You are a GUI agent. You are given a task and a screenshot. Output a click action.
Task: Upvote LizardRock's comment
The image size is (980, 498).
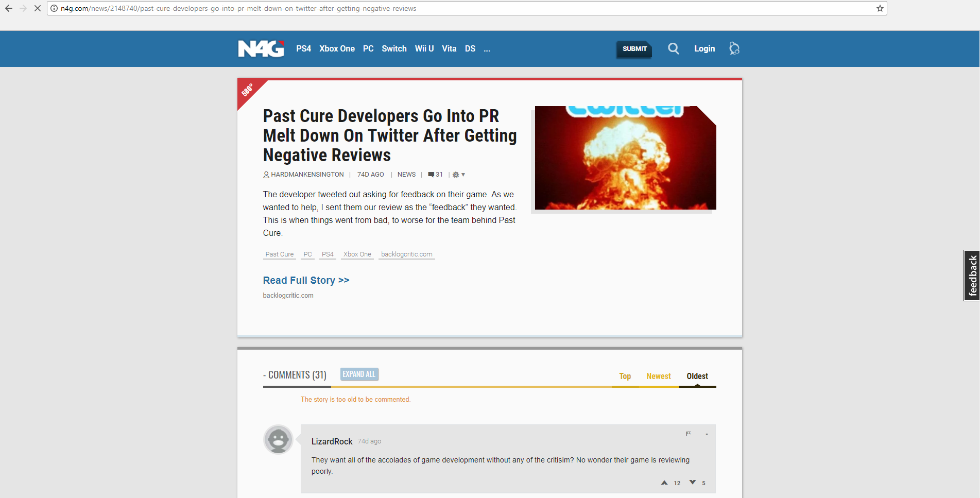(664, 483)
